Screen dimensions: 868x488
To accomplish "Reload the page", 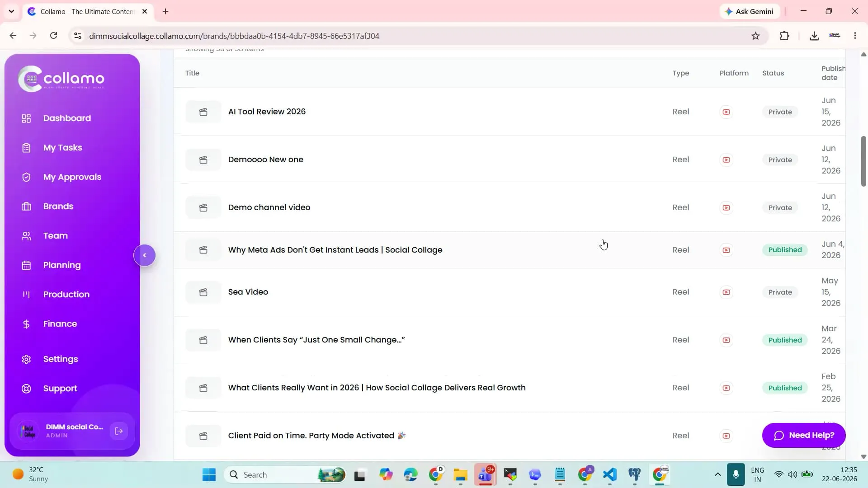I will pyautogui.click(x=53, y=36).
